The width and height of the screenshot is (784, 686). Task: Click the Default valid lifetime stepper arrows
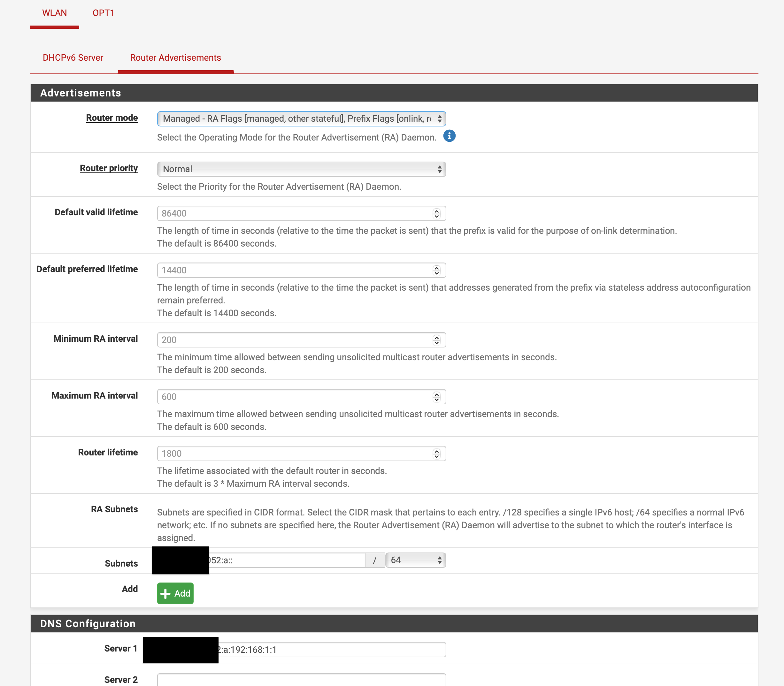click(437, 214)
